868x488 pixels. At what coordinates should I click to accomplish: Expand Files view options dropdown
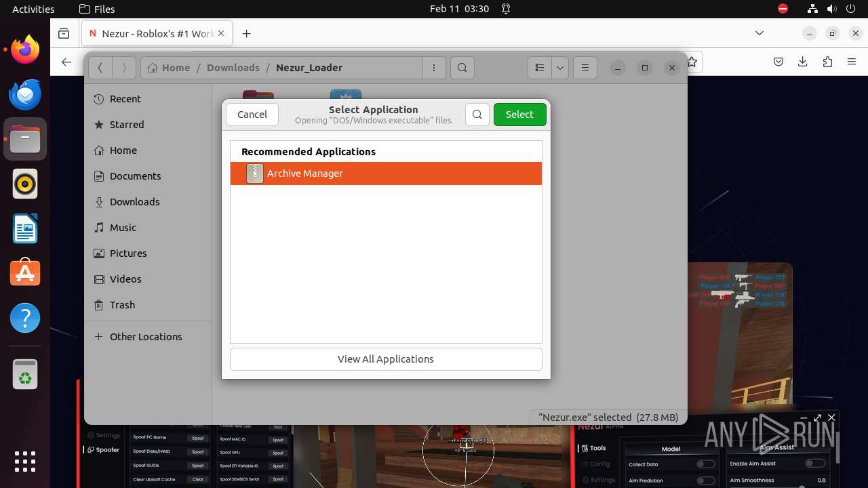point(559,68)
